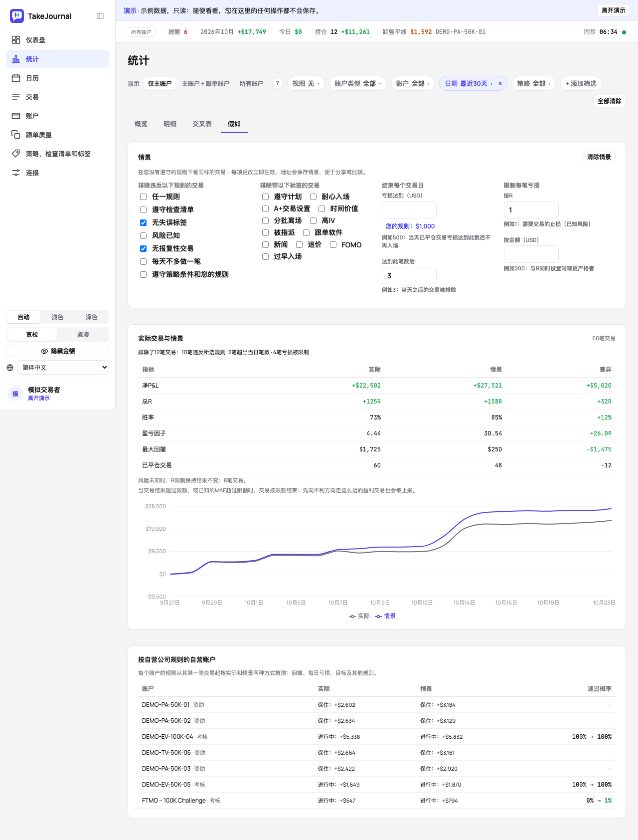The height and width of the screenshot is (840, 638).
Task: Expand the 策略 全部 dropdown
Action: (534, 83)
